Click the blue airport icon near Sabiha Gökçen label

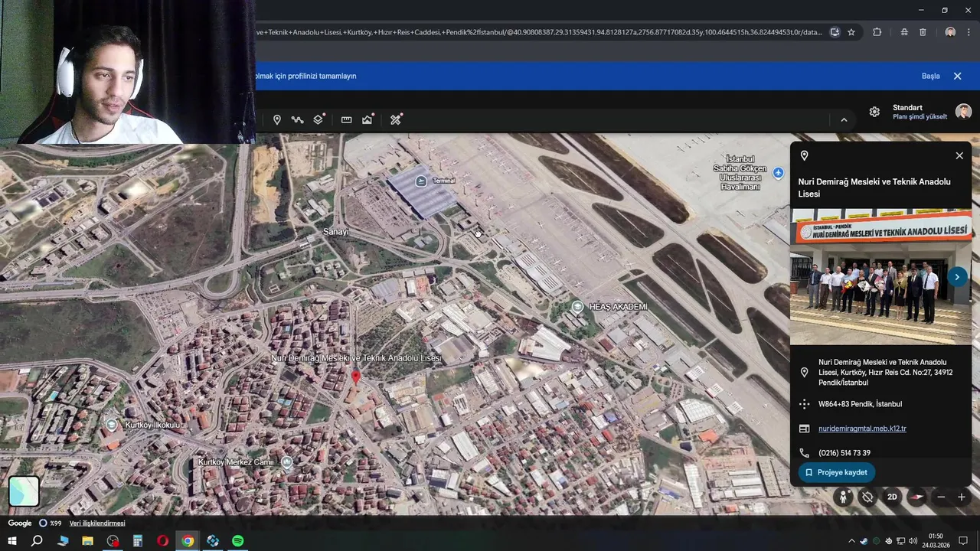pyautogui.click(x=778, y=173)
